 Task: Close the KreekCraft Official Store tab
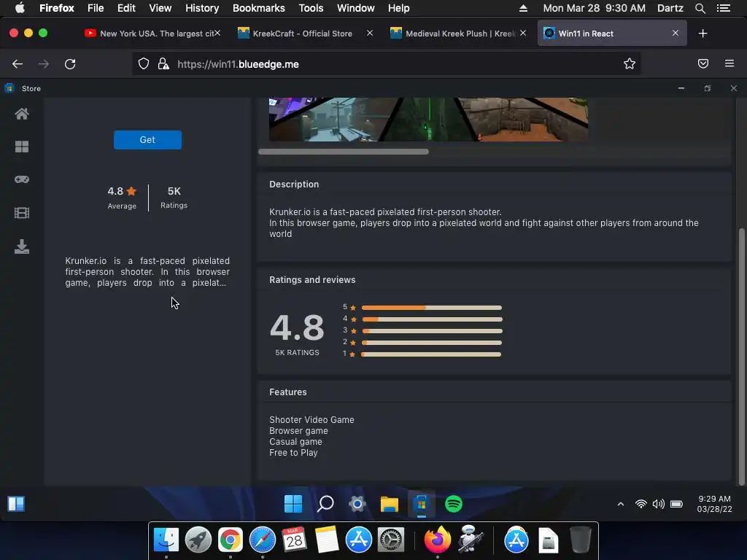pos(370,34)
